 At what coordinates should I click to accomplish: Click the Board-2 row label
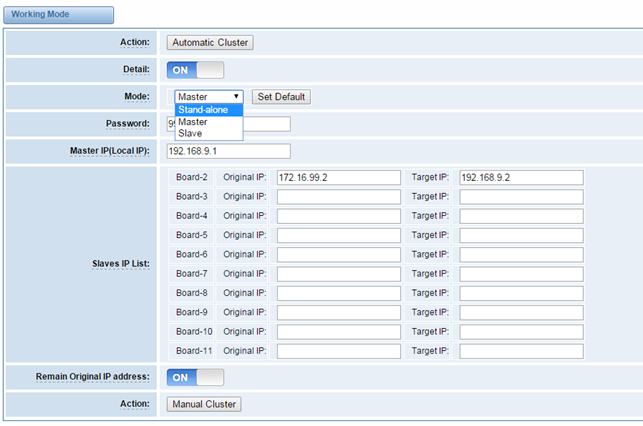(x=192, y=177)
